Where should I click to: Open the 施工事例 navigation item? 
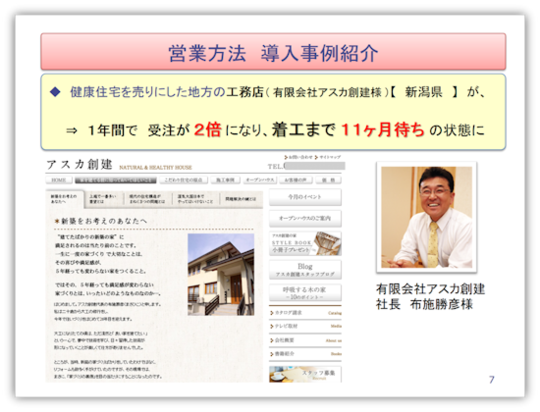click(225, 180)
